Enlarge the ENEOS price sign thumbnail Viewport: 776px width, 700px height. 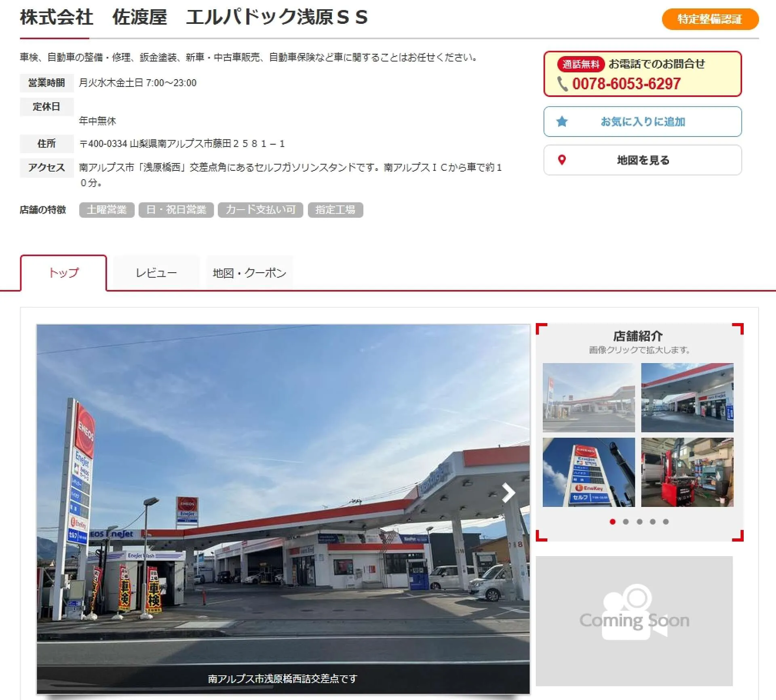click(588, 472)
